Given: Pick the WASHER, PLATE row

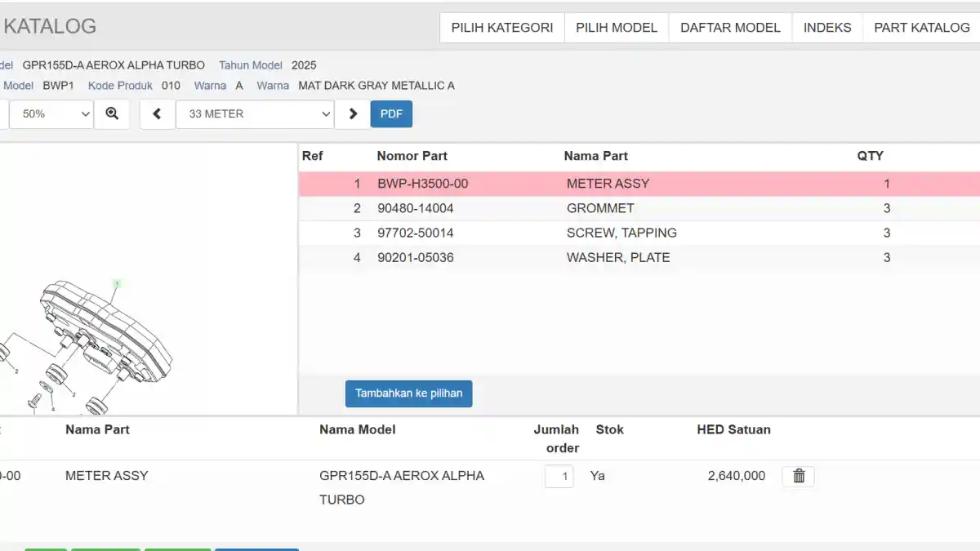Looking at the screenshot, I should [618, 257].
